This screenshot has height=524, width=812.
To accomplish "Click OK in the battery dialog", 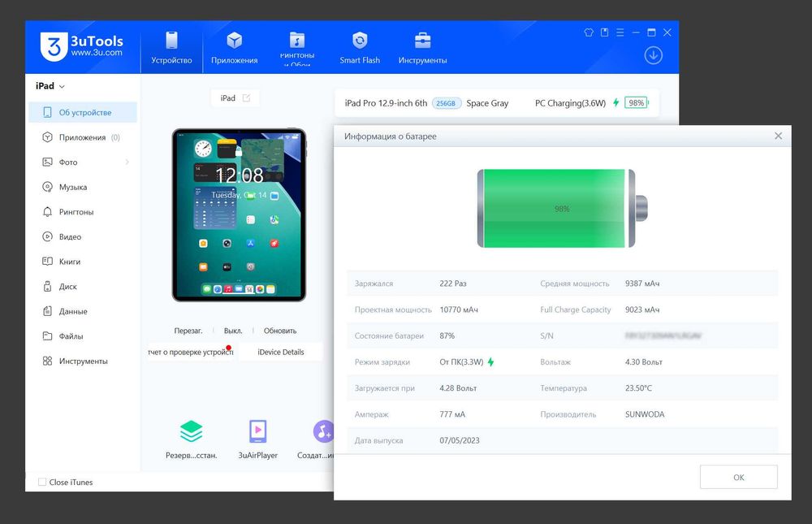I will click(x=738, y=477).
